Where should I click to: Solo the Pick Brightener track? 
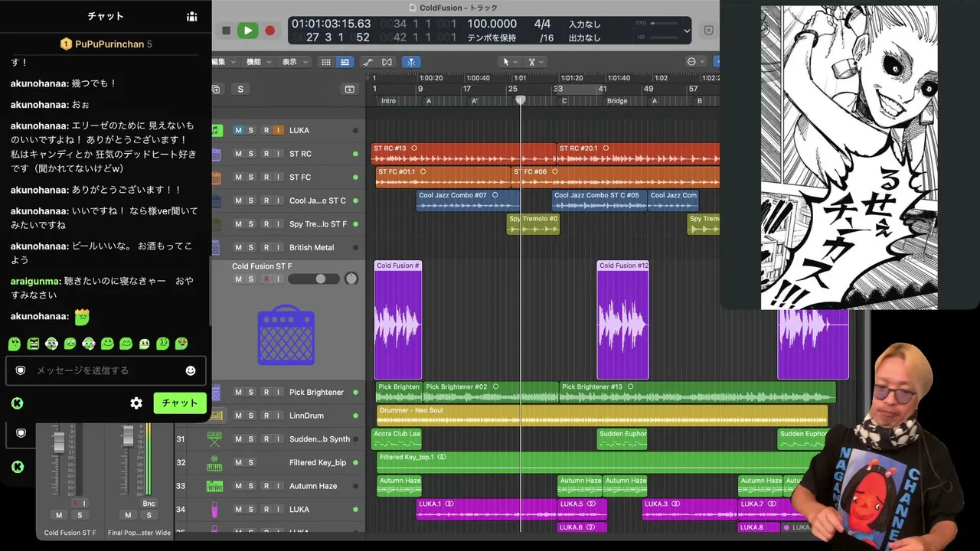coord(250,392)
